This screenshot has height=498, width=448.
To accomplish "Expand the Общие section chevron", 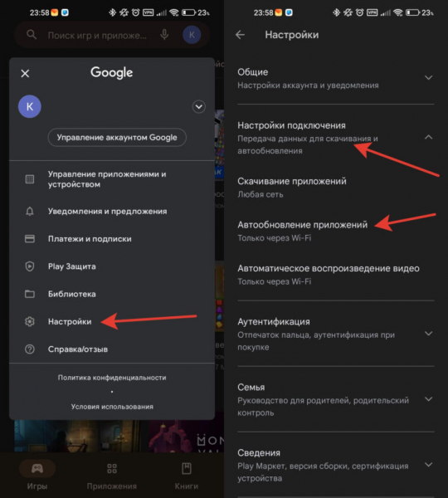I will click(x=429, y=78).
